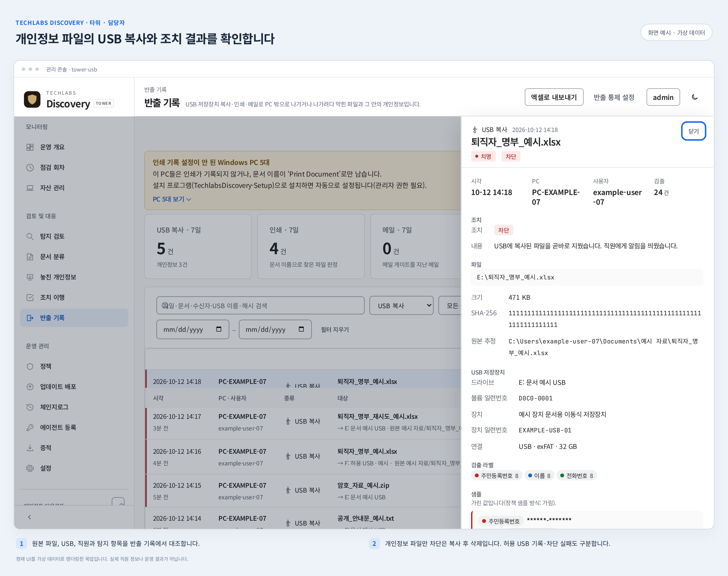Open 점검 회차 in sidebar
The height and width of the screenshot is (576, 728).
click(74, 167)
